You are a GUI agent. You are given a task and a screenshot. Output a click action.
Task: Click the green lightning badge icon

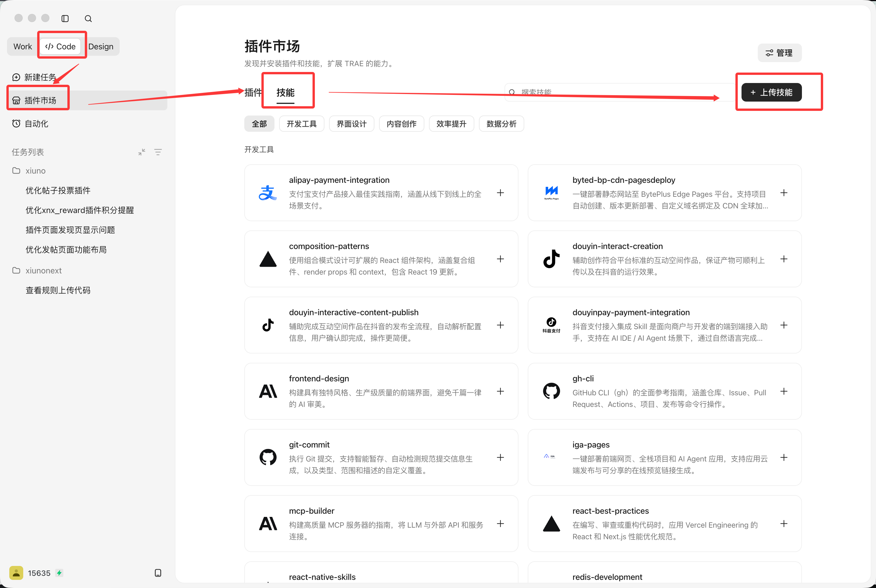click(59, 573)
